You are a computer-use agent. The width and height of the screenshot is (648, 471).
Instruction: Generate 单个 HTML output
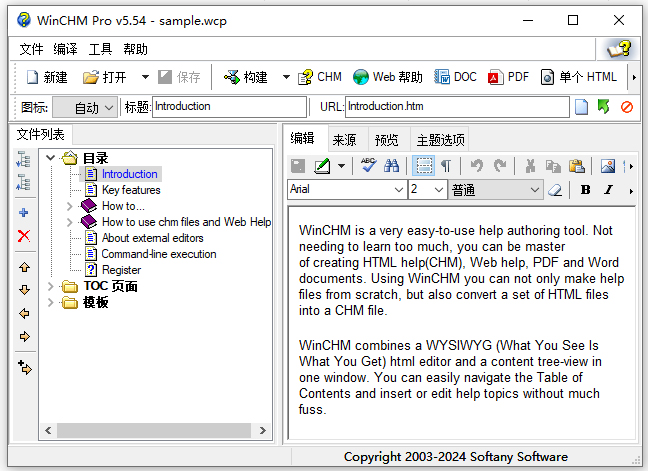tap(578, 77)
